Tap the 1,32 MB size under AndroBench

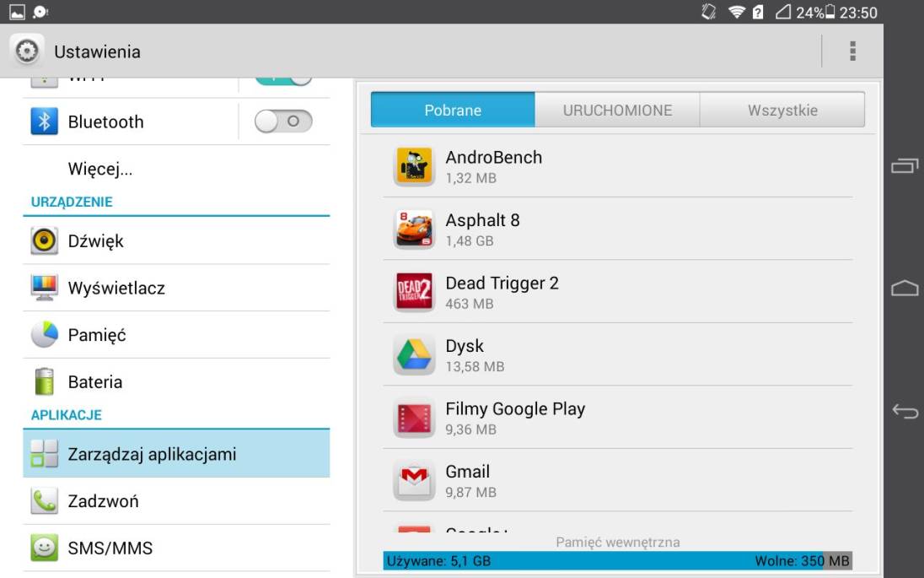click(x=470, y=177)
